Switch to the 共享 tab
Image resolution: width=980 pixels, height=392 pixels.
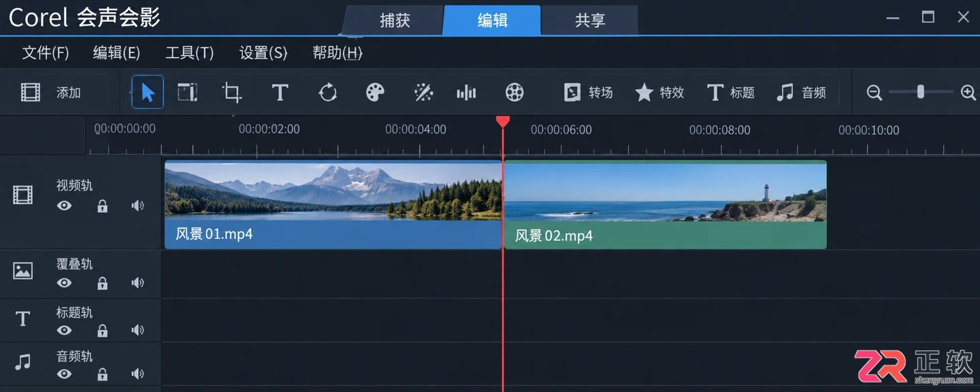click(589, 20)
